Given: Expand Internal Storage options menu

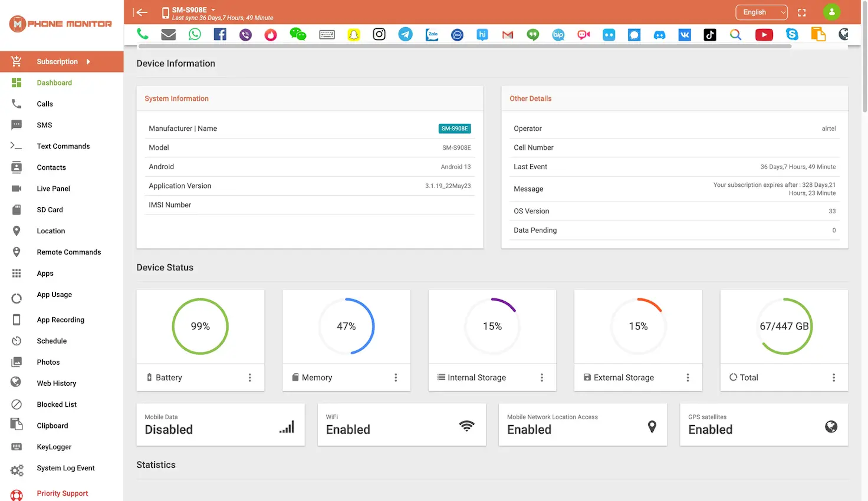Looking at the screenshot, I should point(542,378).
